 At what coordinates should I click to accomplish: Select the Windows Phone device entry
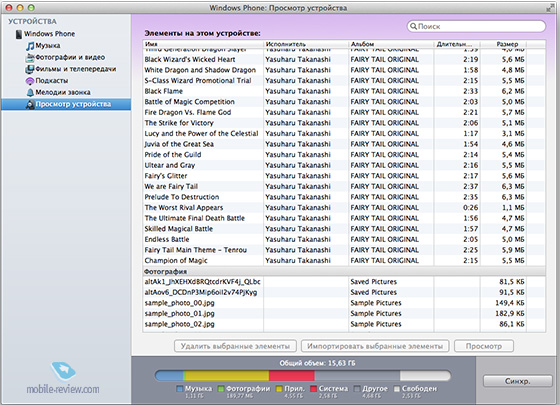pos(49,34)
